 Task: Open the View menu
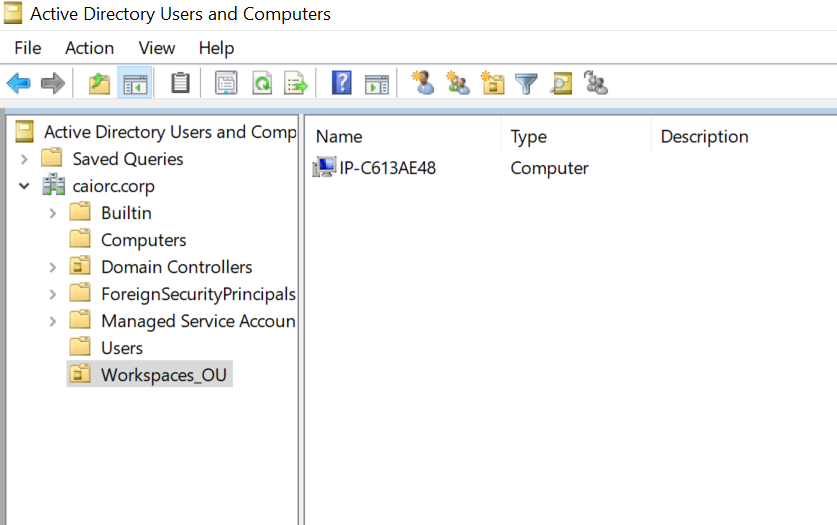tap(157, 48)
